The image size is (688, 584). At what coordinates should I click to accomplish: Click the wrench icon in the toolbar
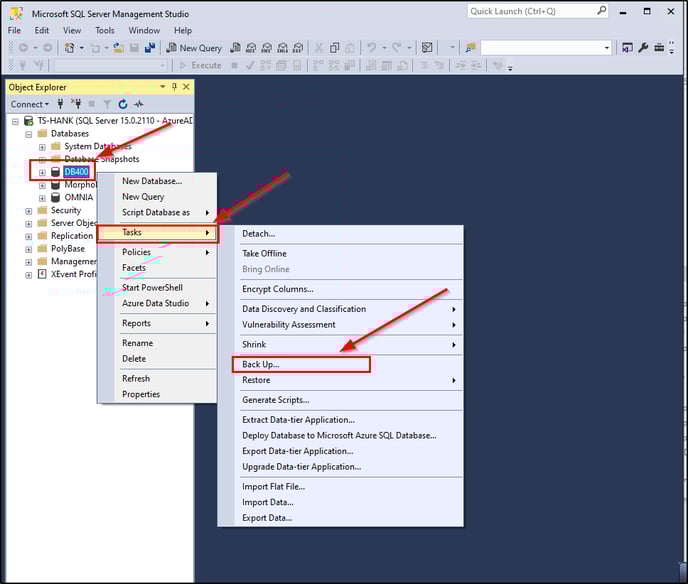tap(643, 48)
